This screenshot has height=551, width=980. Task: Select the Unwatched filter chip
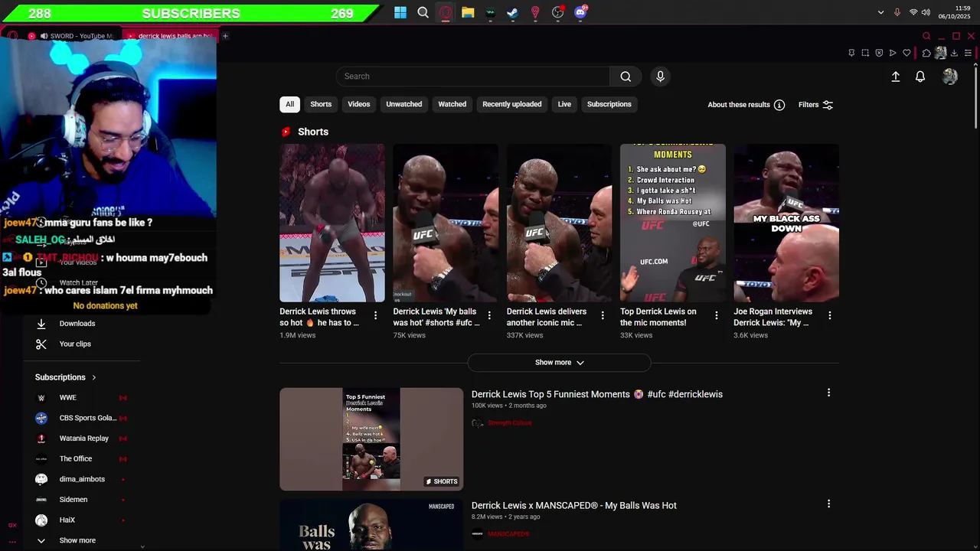point(403,104)
